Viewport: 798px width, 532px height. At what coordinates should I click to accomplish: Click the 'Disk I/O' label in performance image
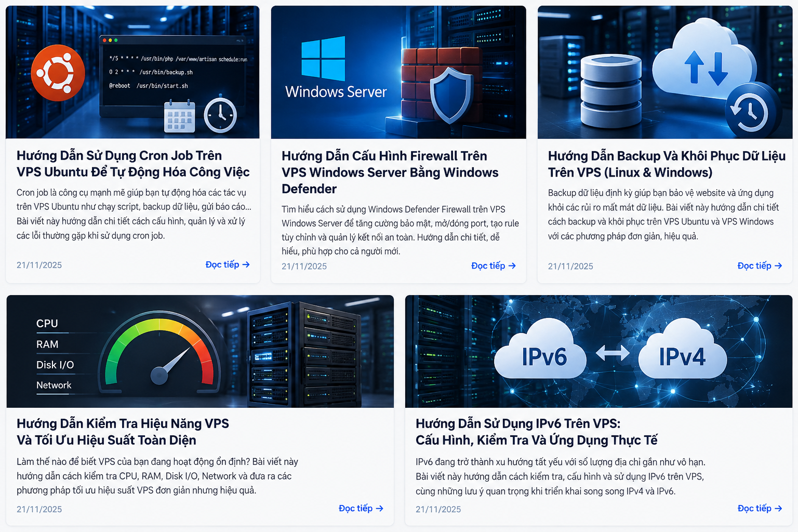pyautogui.click(x=55, y=365)
